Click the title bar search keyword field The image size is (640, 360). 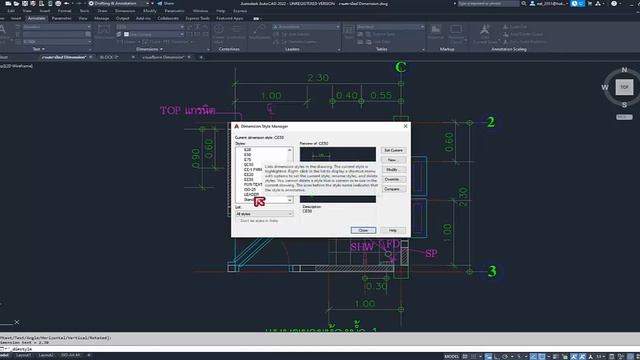point(488,3)
